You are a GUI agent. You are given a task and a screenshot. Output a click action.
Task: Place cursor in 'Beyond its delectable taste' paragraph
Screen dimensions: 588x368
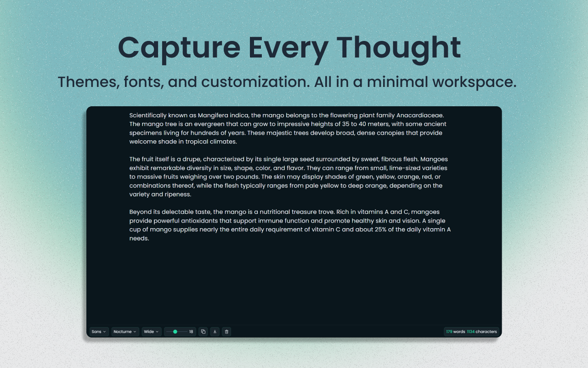point(276,221)
